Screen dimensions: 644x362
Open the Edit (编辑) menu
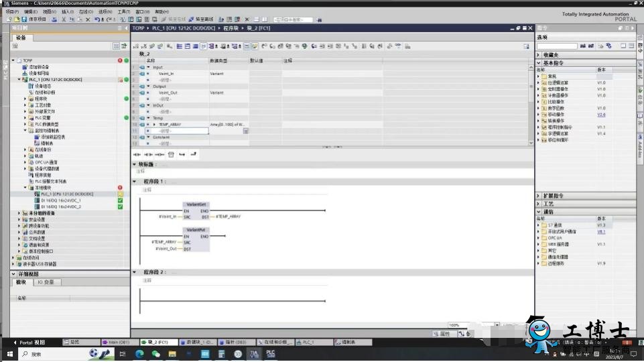point(31,11)
